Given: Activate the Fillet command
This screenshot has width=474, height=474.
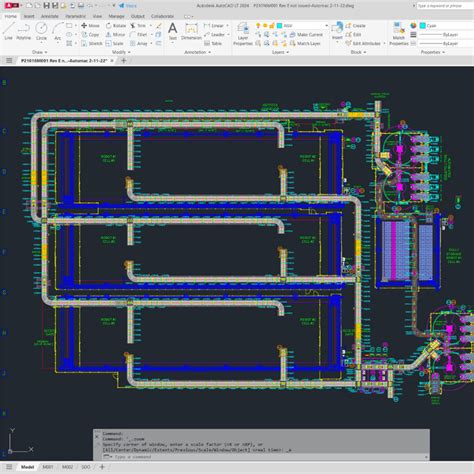Looking at the screenshot, I should point(139,35).
